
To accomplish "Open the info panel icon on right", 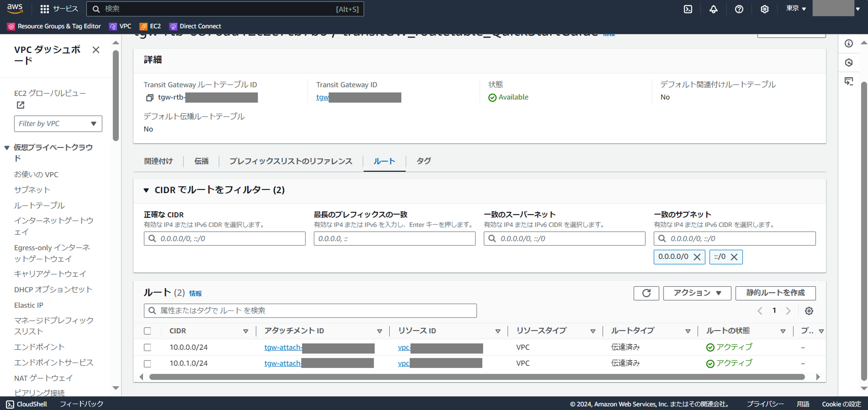I will (x=848, y=43).
